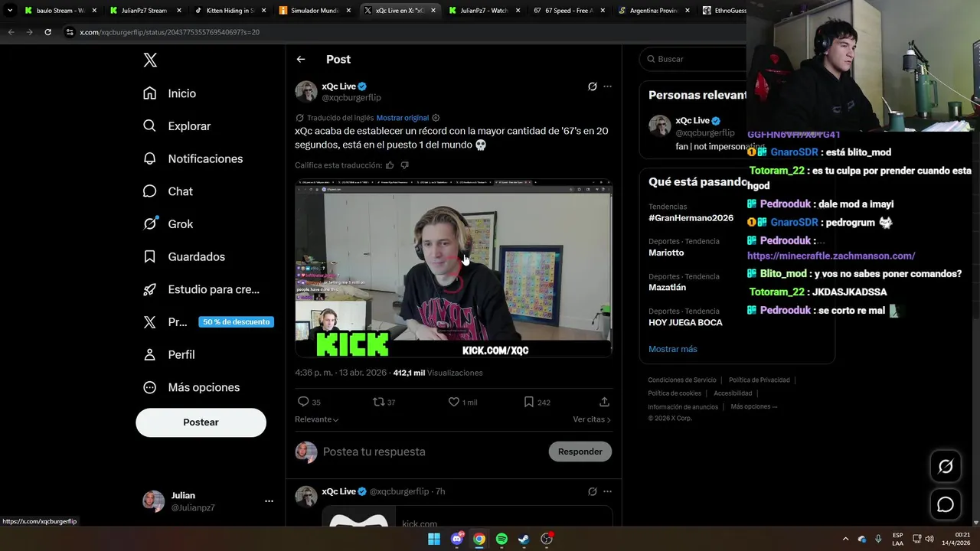The width and height of the screenshot is (980, 551).
Task: Bookmark the post showing 242 saves
Action: click(x=528, y=402)
